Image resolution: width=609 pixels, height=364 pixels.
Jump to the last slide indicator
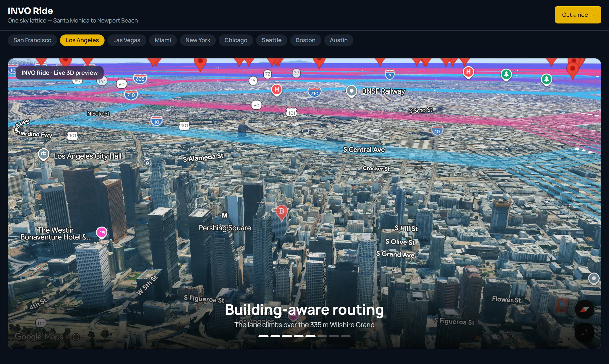345,336
